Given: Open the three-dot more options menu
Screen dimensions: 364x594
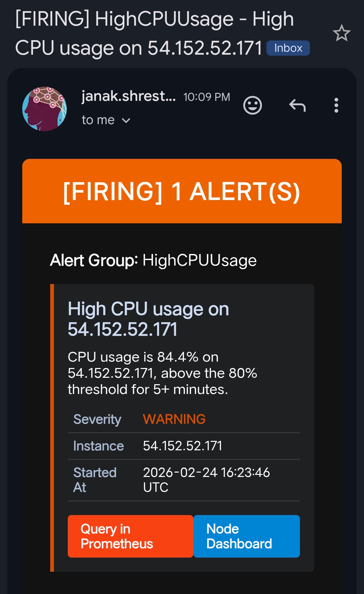Looking at the screenshot, I should tap(336, 106).
